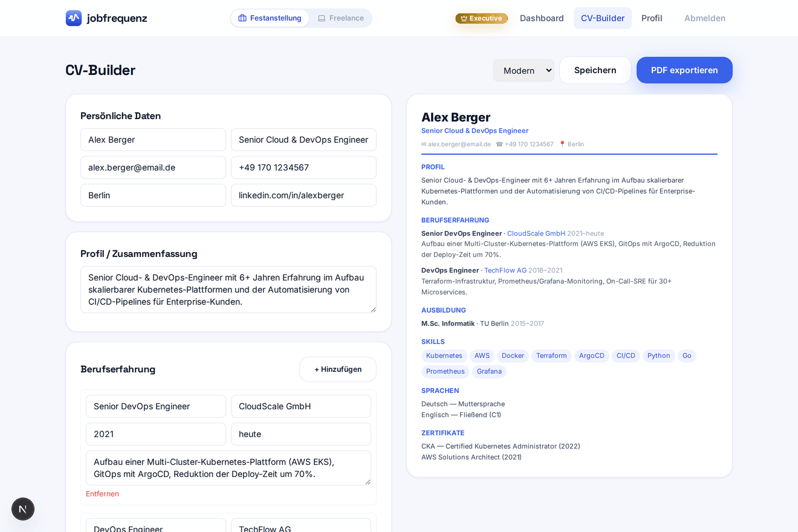Click the Executive crown badge
This screenshot has width=798, height=532.
(481, 18)
